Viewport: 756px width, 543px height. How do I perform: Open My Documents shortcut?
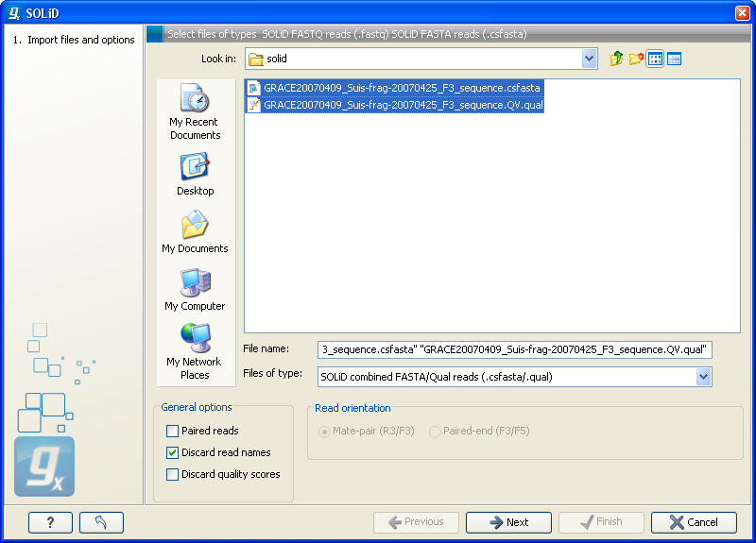point(195,232)
